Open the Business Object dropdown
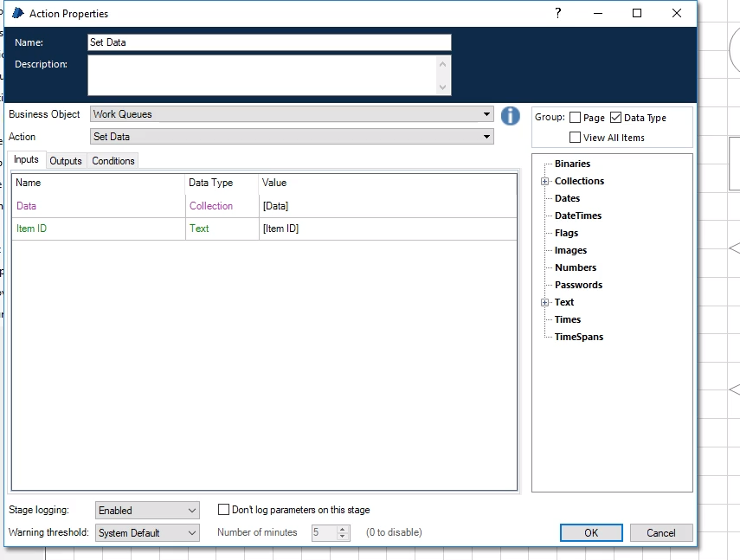 (292, 114)
